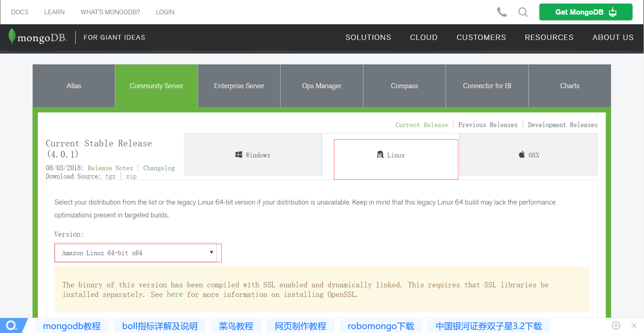The width and height of the screenshot is (644, 333).
Task: View Previous Releases
Action: pos(488,125)
